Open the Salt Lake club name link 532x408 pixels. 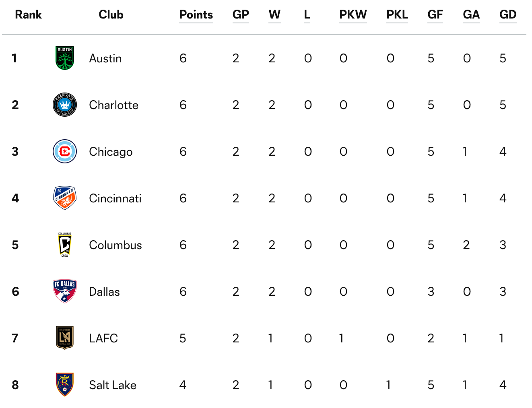coord(113,385)
